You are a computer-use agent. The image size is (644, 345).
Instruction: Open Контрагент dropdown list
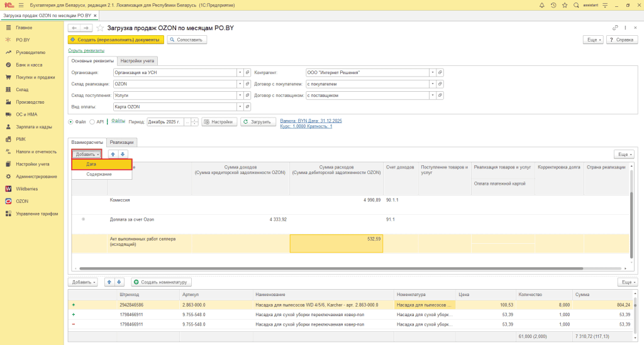pos(433,73)
